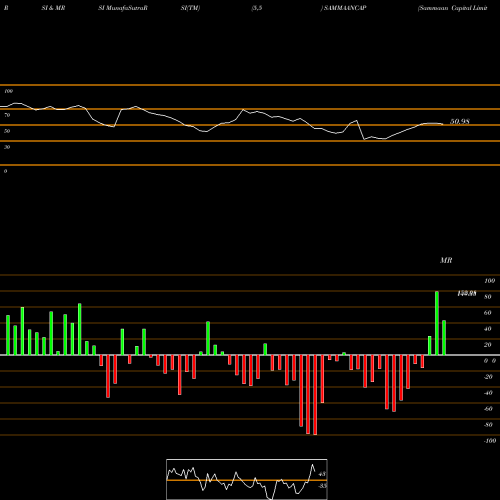Image resolution: width=500 pixels, height=500 pixels.
Task: Click the last green bar in MR histogram
Action: pyautogui.click(x=444, y=338)
